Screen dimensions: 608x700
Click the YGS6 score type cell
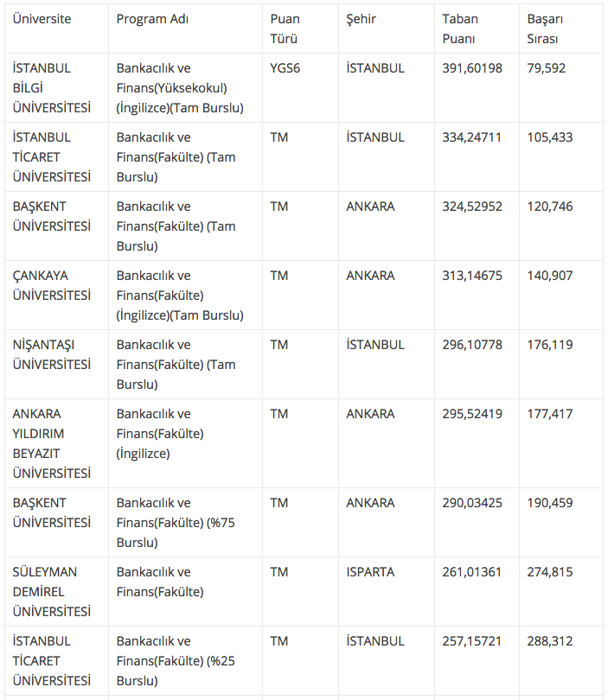tap(285, 68)
